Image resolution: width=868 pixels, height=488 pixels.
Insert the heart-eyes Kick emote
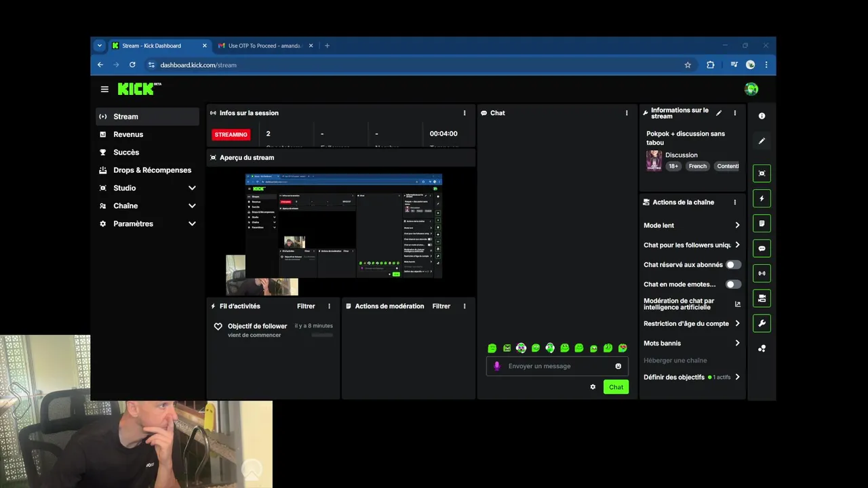623,348
